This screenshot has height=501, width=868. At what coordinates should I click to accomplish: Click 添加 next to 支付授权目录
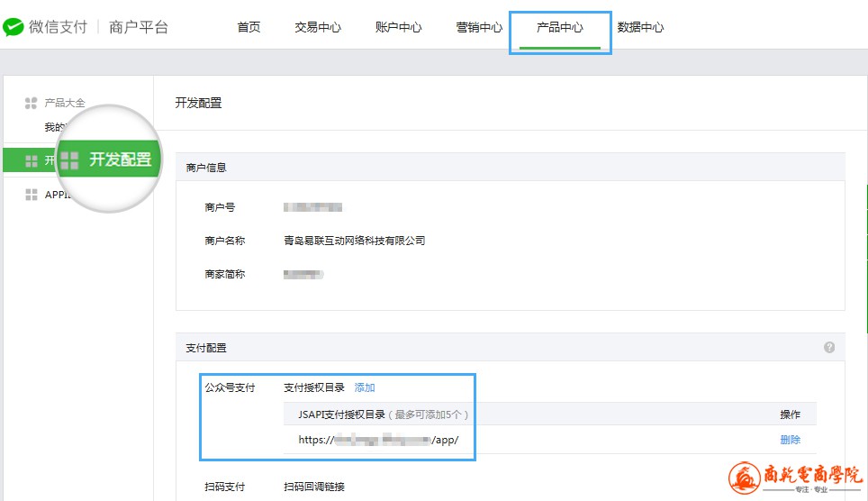(365, 387)
